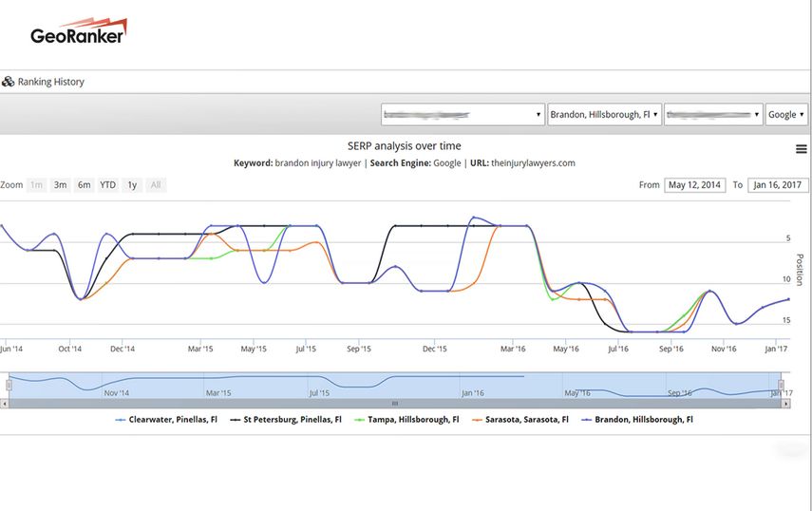This screenshot has height=511, width=812.
Task: Click the Nov '14 label in the navigator
Action: [117, 393]
